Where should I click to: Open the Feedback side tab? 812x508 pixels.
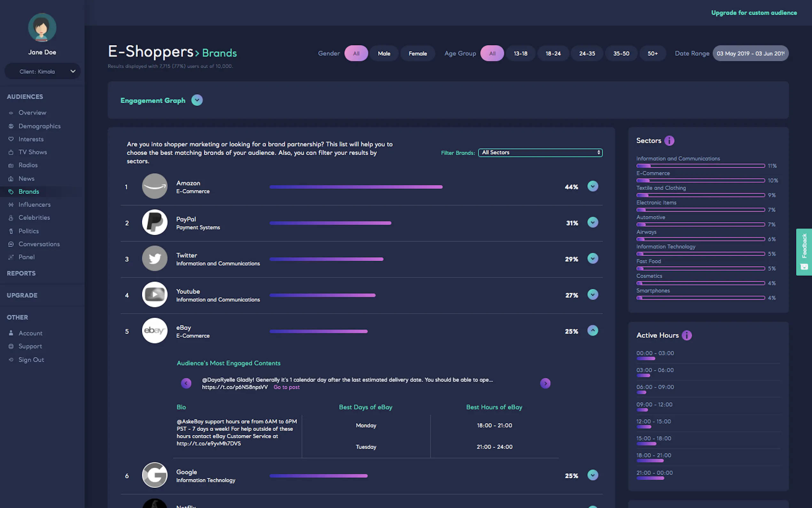pos(804,252)
